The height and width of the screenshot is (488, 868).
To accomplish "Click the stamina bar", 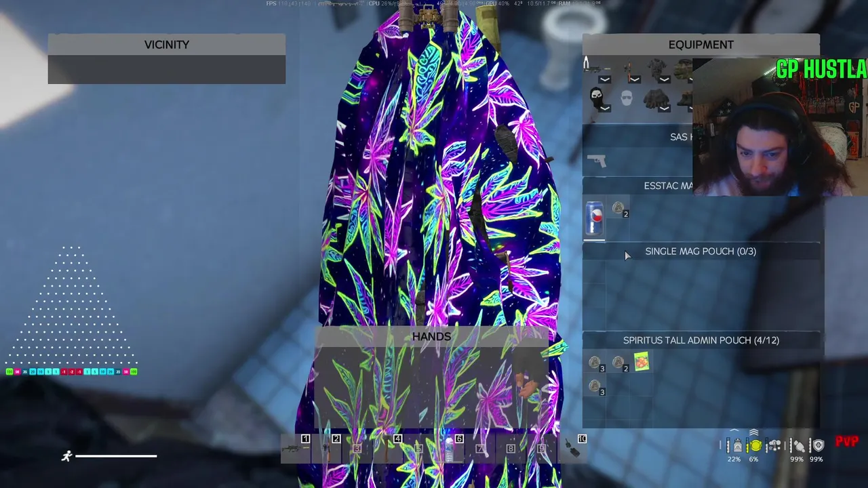I will tap(116, 456).
